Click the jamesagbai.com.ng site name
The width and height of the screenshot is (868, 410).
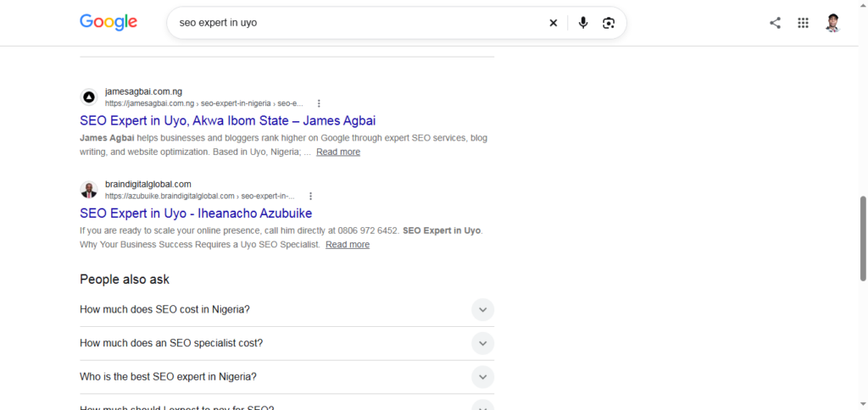tap(143, 91)
